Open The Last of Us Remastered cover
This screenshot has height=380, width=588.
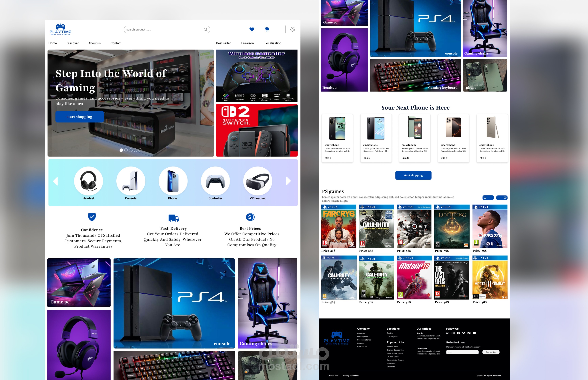point(452,278)
